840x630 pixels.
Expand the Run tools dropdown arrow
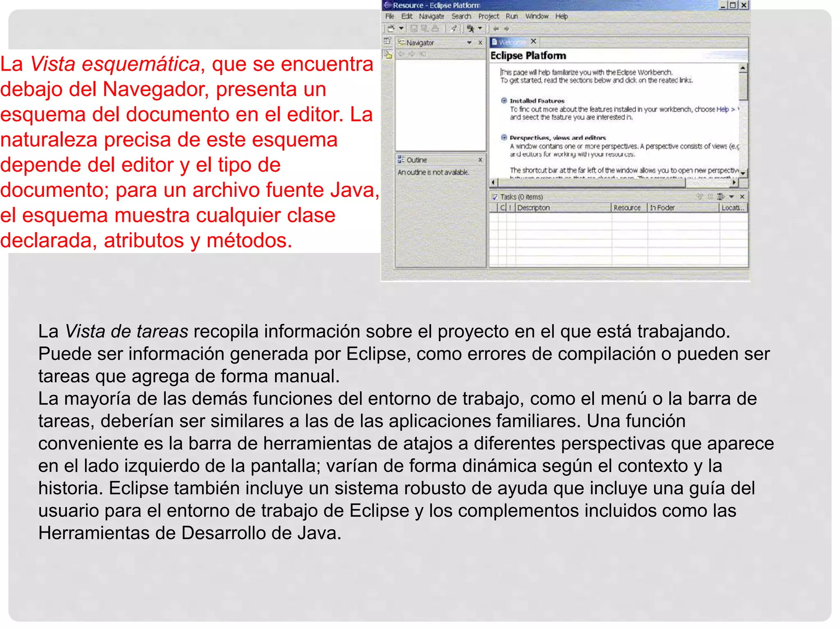(x=480, y=29)
